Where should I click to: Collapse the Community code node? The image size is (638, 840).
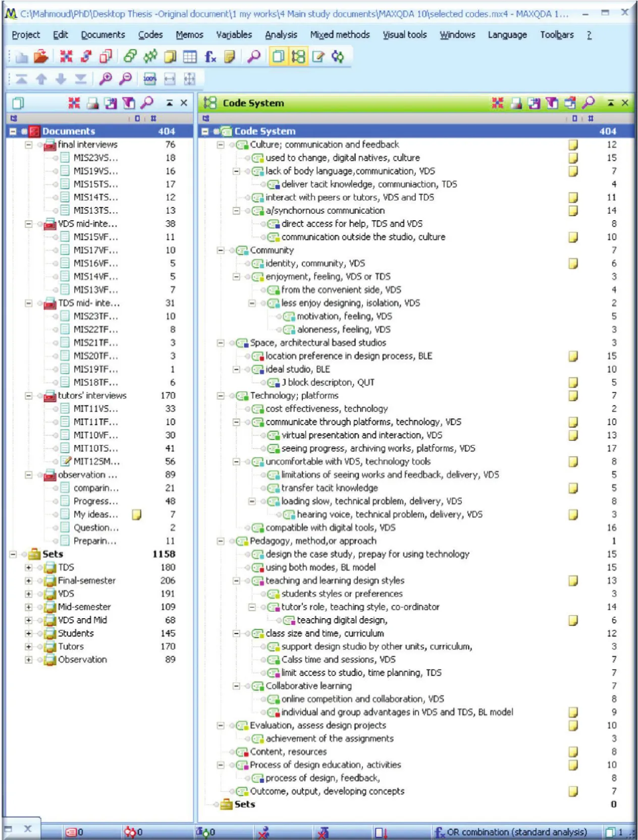(x=221, y=250)
